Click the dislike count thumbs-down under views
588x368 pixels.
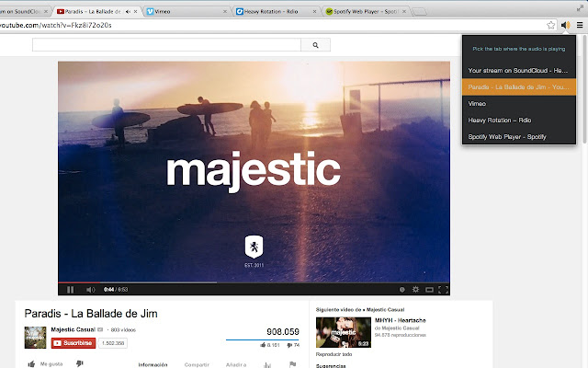coord(293,345)
